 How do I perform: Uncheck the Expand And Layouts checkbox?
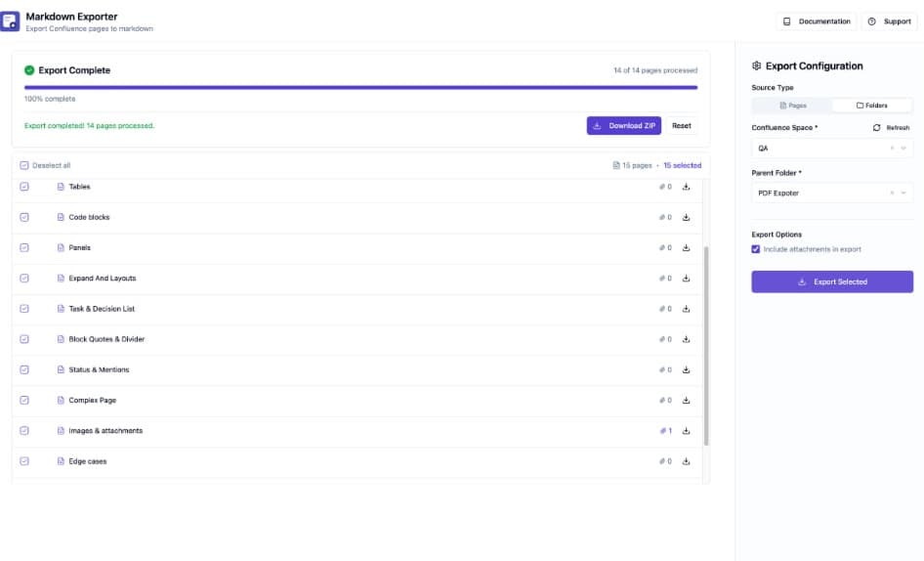coord(24,278)
